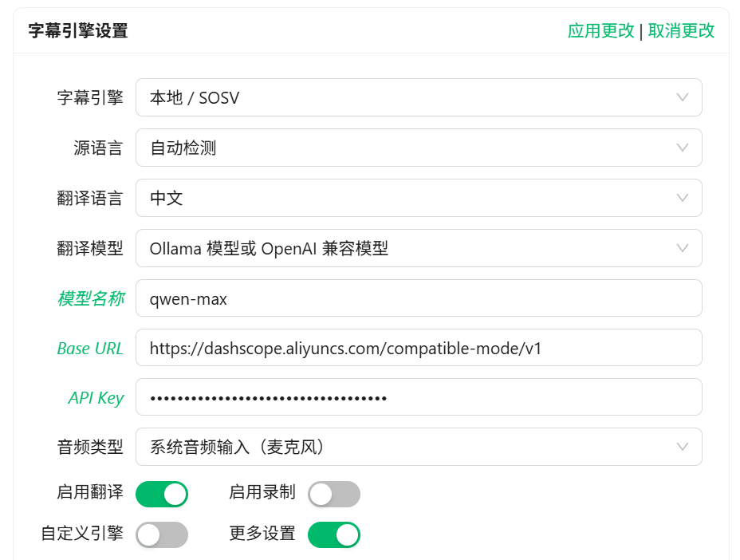Screen dimensions: 740x560
Task: Click the chevron arrow in 翻译模型 selector
Action: pyautogui.click(x=683, y=248)
